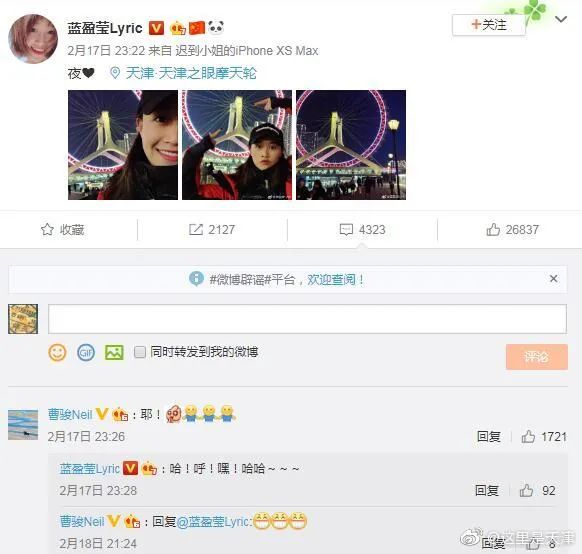Screen dimensions: 582x554
Task: Open comments icon showing 4323
Action: click(346, 230)
